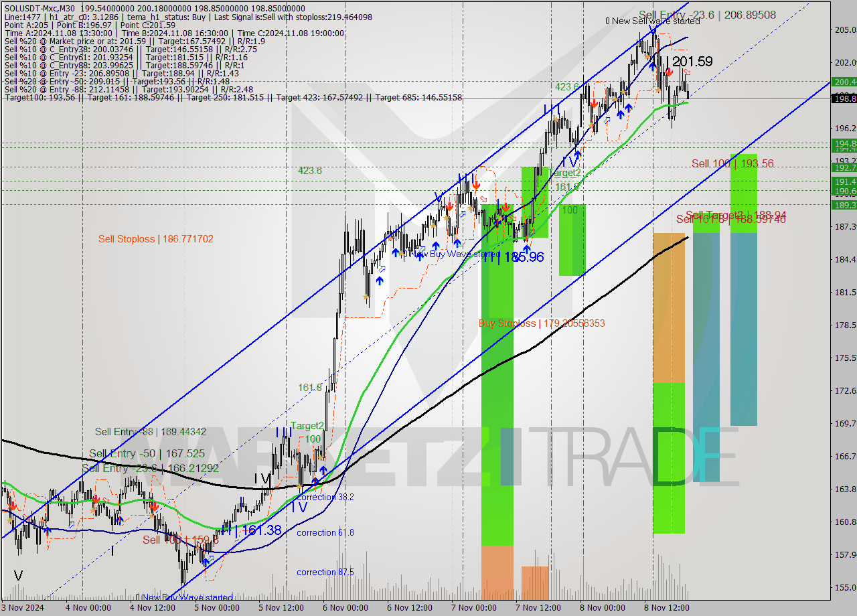Select the 'Sell %20 @ Entry -50' line
Viewport: 857px width, 616px height.
pyautogui.click(x=118, y=81)
